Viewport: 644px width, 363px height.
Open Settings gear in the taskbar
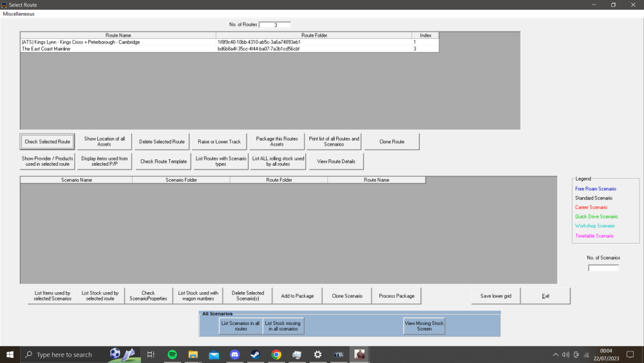tap(317, 355)
